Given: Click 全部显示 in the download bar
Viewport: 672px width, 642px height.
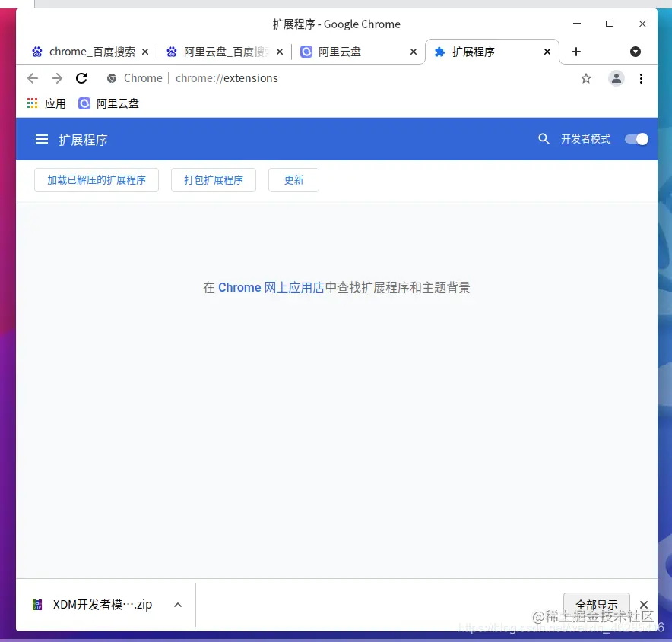Looking at the screenshot, I should pyautogui.click(x=596, y=605).
